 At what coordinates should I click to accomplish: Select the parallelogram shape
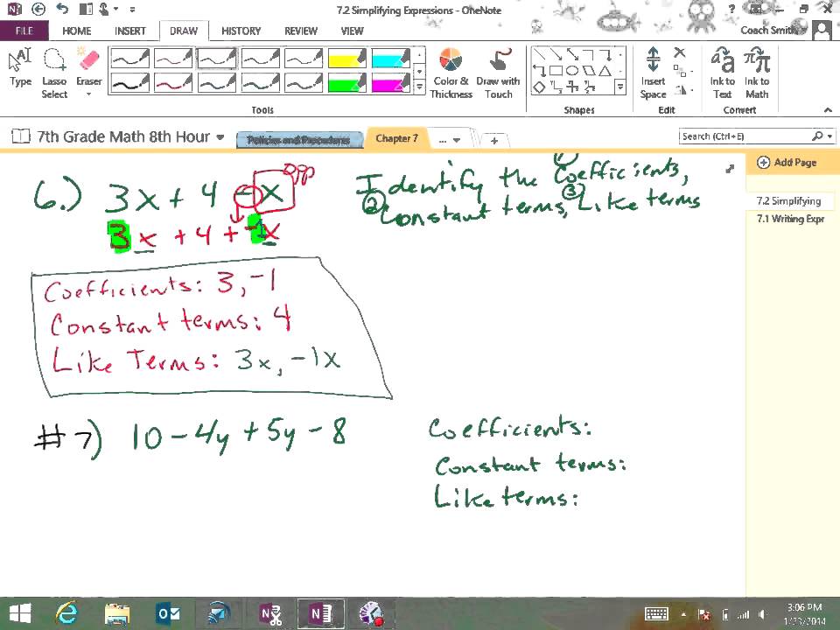(x=589, y=70)
